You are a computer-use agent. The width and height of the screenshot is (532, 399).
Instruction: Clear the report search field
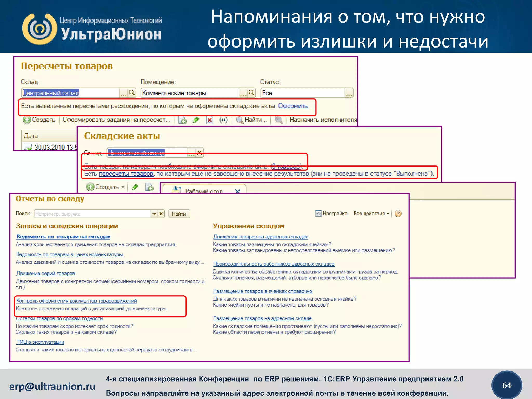click(x=161, y=214)
